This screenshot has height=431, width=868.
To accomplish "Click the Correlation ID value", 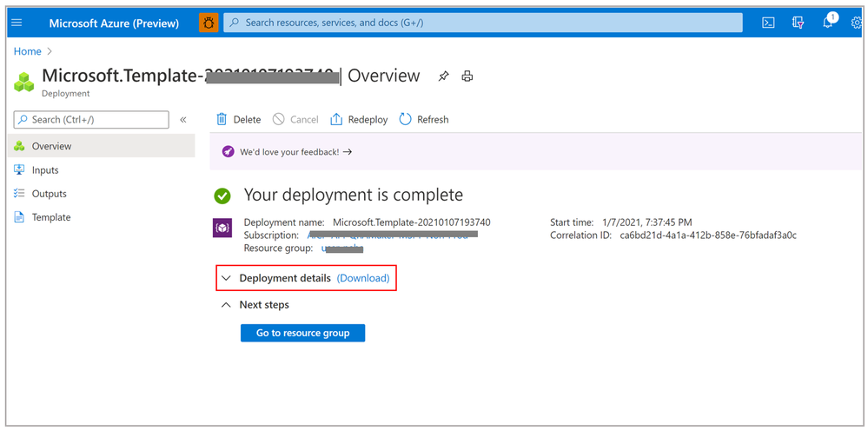I will (708, 235).
